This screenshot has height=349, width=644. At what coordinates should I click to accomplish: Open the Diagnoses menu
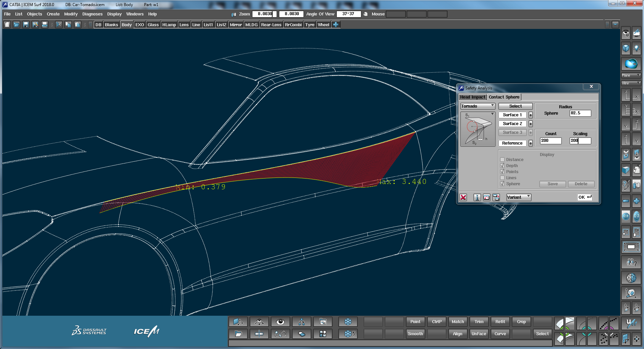tap(92, 14)
